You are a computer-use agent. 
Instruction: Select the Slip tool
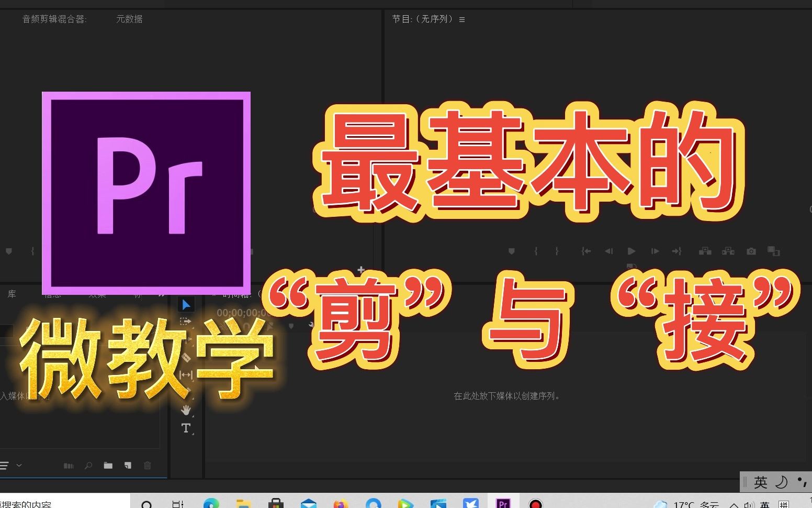pos(186,375)
